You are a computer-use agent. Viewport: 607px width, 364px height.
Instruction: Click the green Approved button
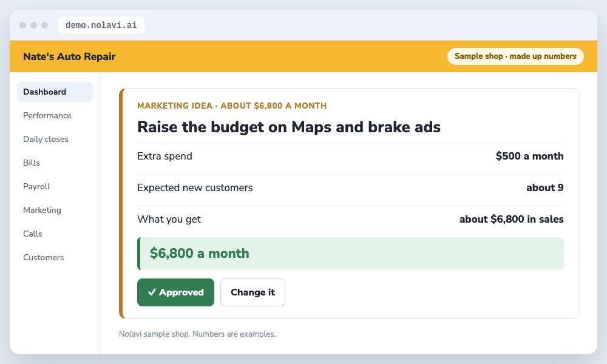click(x=175, y=292)
